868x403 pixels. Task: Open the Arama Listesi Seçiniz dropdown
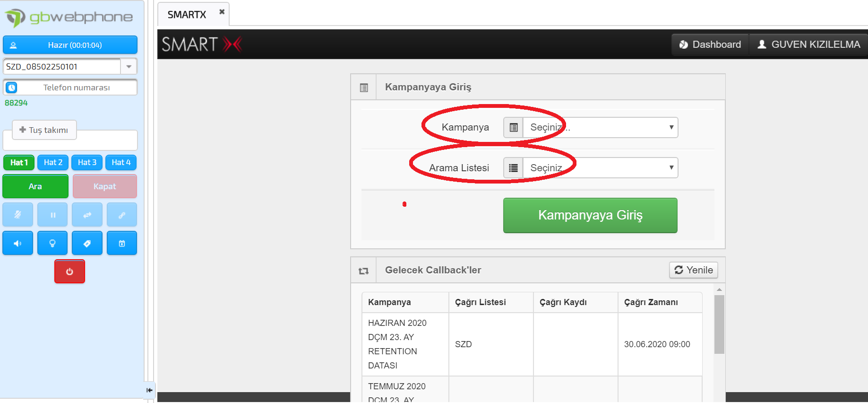pos(601,168)
